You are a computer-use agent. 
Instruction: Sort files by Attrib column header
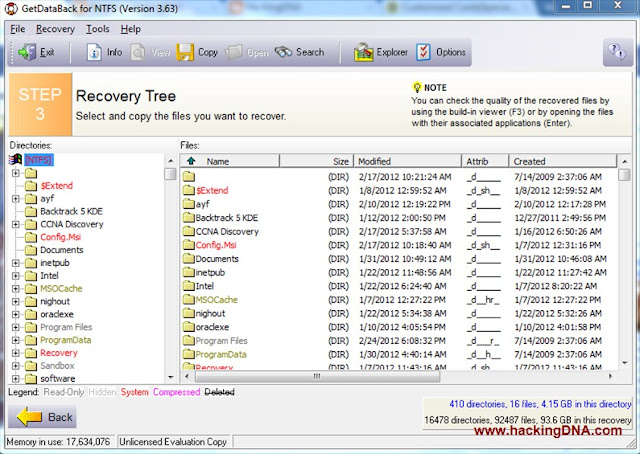(x=485, y=161)
